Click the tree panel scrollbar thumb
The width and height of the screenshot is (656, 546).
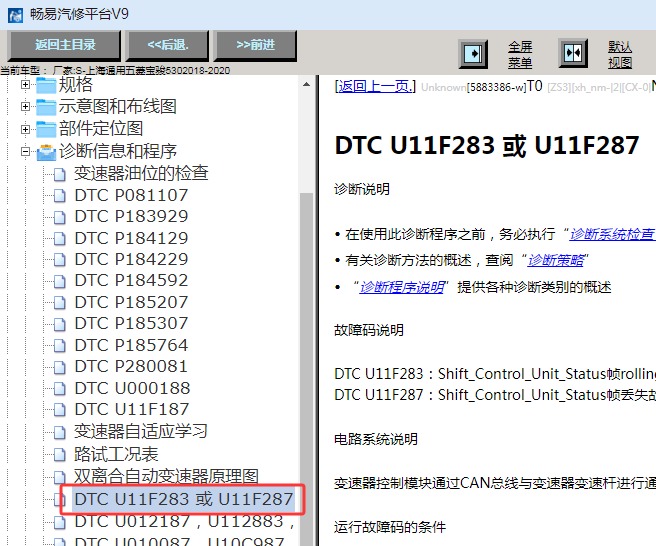306,368
